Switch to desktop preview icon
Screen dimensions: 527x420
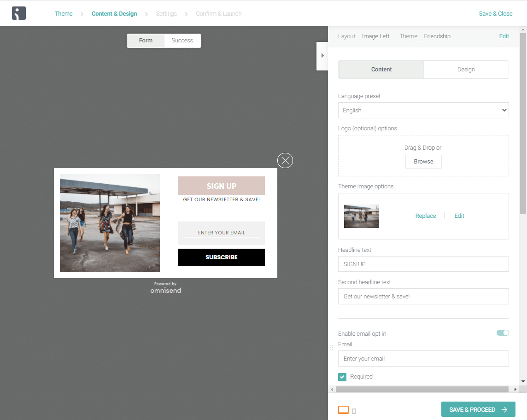[x=343, y=410]
